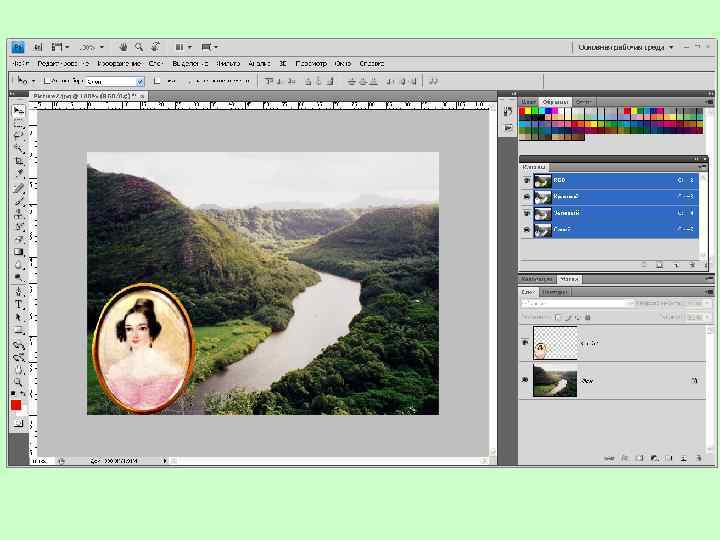Pick the yellow swatch in Swatches panel
Screen dimensions: 720x540
(529, 111)
